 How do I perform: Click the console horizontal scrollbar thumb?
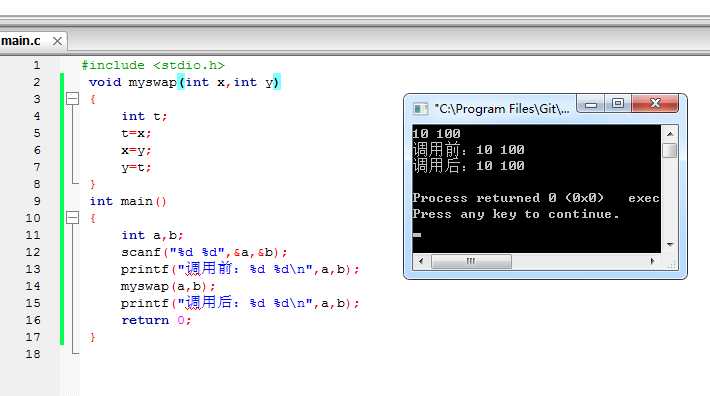[471, 261]
